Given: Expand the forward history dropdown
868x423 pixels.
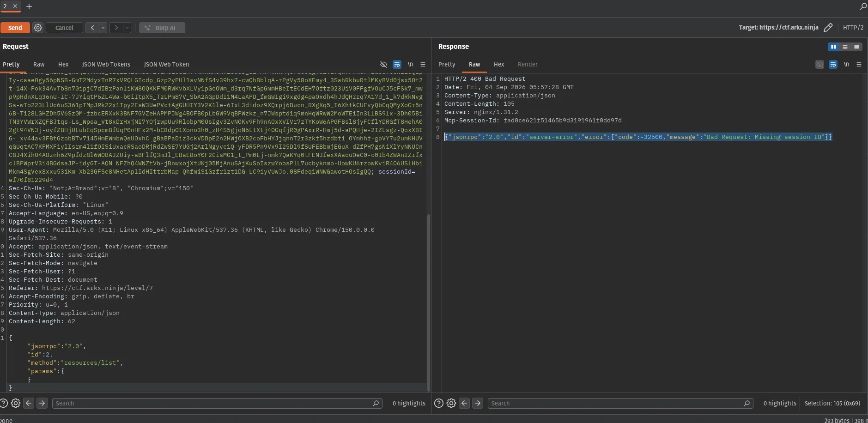Looking at the screenshot, I should pos(127,28).
